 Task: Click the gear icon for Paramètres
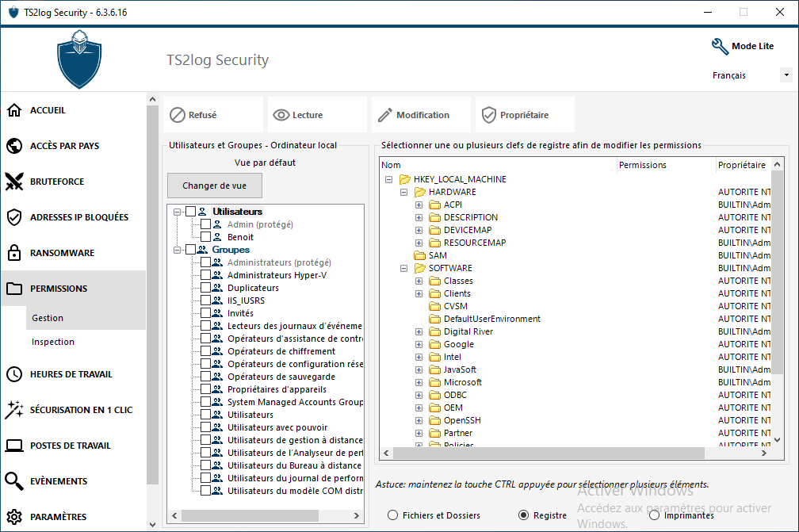(x=14, y=517)
